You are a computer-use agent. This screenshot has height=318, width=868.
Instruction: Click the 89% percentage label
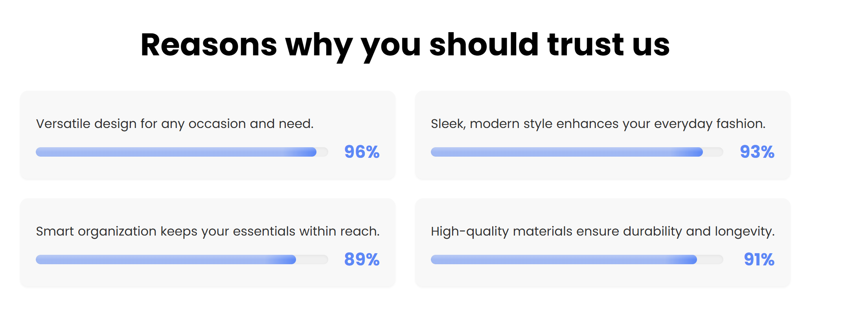tap(362, 260)
